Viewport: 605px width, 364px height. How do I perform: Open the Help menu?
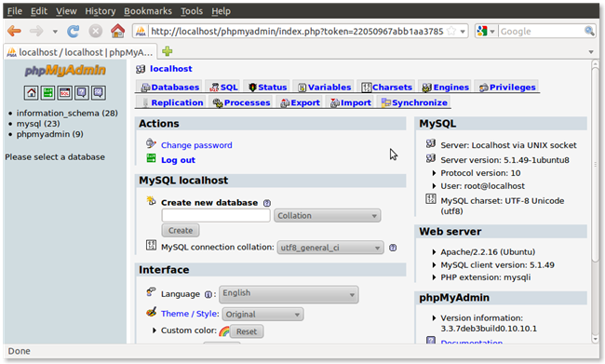point(222,11)
